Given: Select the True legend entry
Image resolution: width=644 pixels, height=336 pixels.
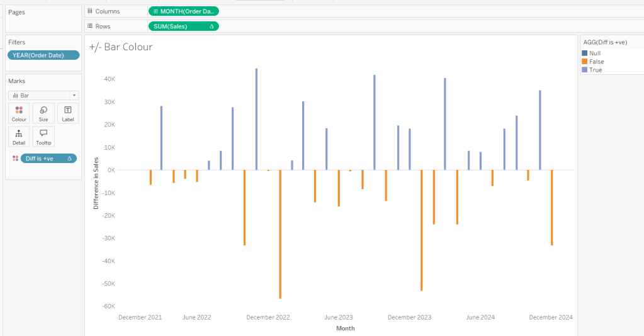Looking at the screenshot, I should (595, 70).
